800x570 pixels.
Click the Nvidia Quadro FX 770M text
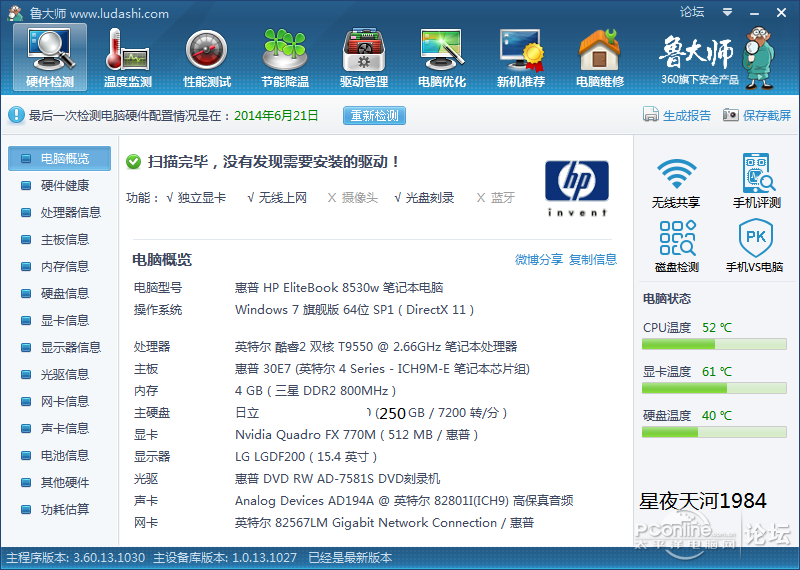pos(356,435)
